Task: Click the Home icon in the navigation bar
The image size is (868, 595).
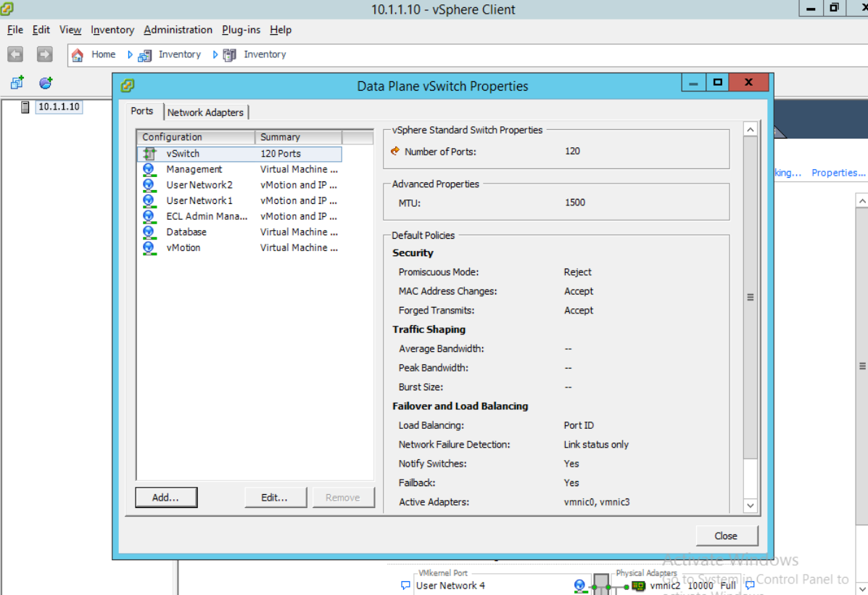Action: (x=78, y=54)
